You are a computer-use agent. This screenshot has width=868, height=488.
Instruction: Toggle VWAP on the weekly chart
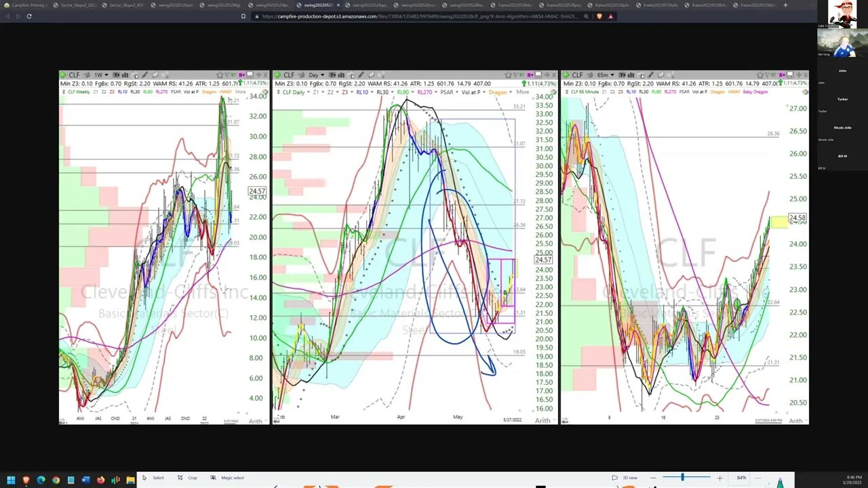click(x=225, y=91)
